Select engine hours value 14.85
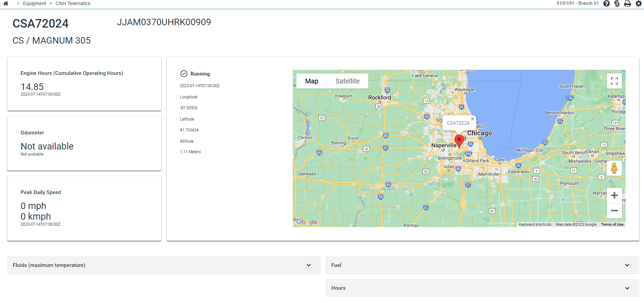The width and height of the screenshot is (644, 303). (x=32, y=87)
